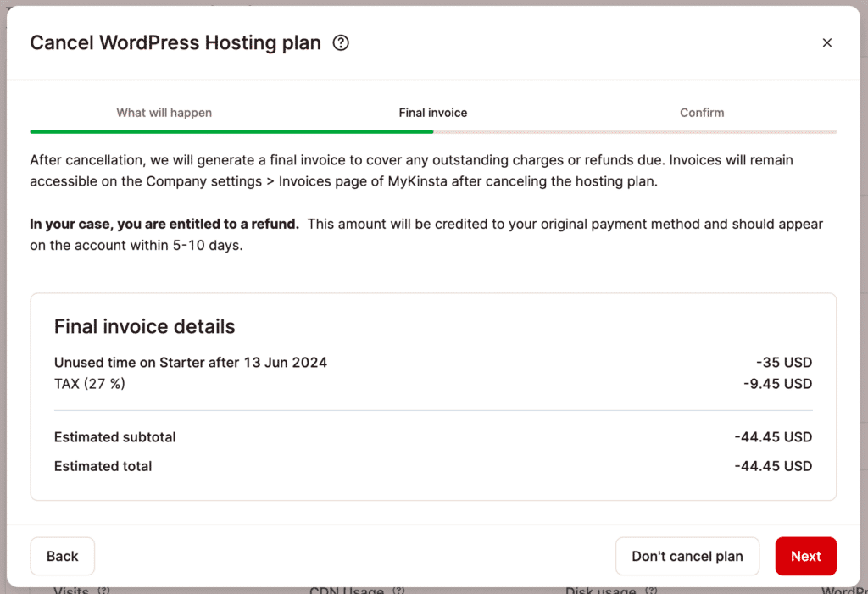Click the green filled part of progress bar
The height and width of the screenshot is (594, 868).
coord(231,132)
